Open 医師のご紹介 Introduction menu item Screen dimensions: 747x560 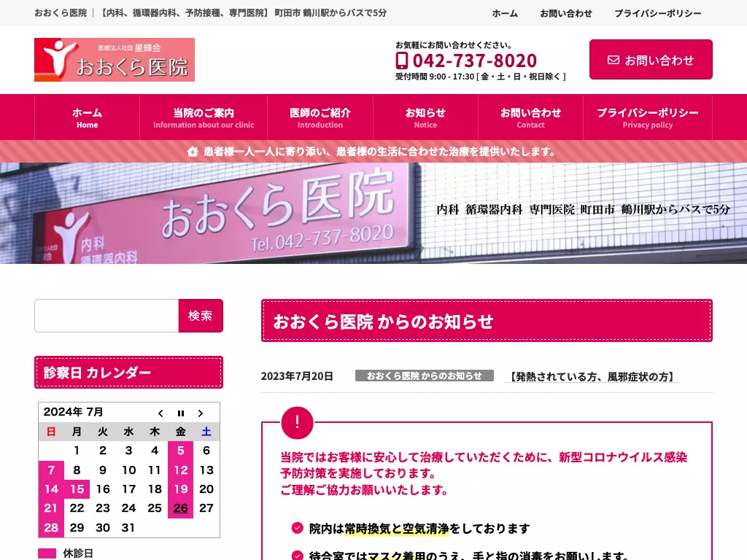pos(320,117)
